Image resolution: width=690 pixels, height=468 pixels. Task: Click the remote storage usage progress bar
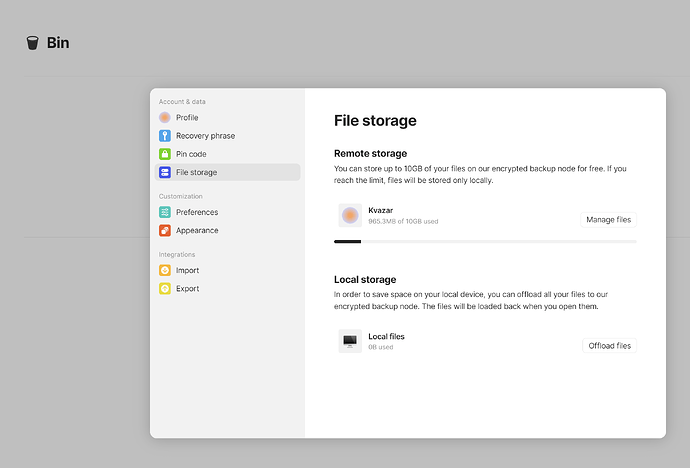click(x=485, y=241)
